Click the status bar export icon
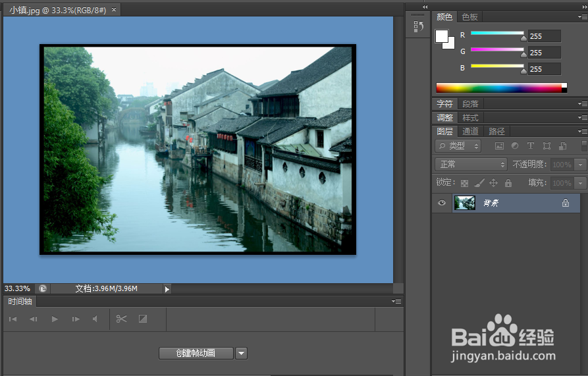Screen dimensions: 588x376 43,288
